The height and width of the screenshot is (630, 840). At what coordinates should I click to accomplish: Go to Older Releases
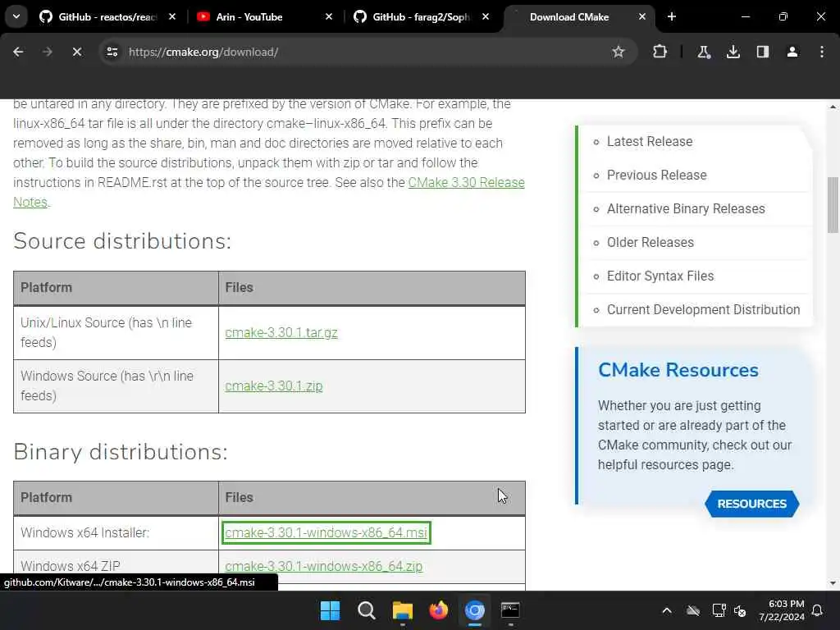coord(650,243)
